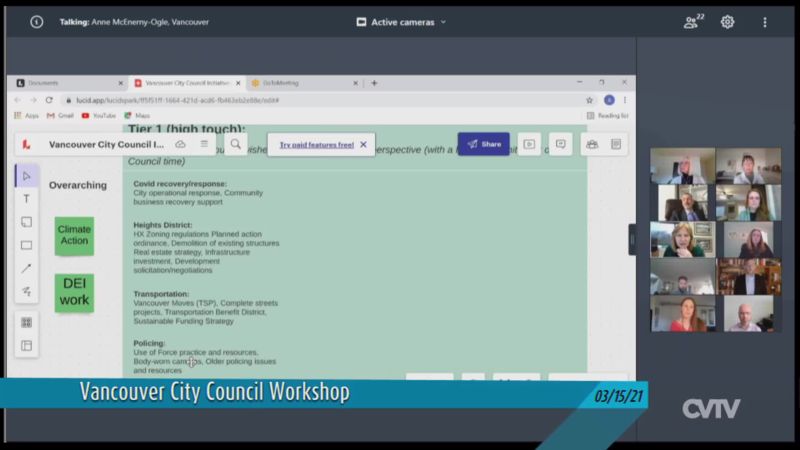The image size is (800, 450).
Task: Open the GoToMeeting settings gear
Action: (727, 22)
